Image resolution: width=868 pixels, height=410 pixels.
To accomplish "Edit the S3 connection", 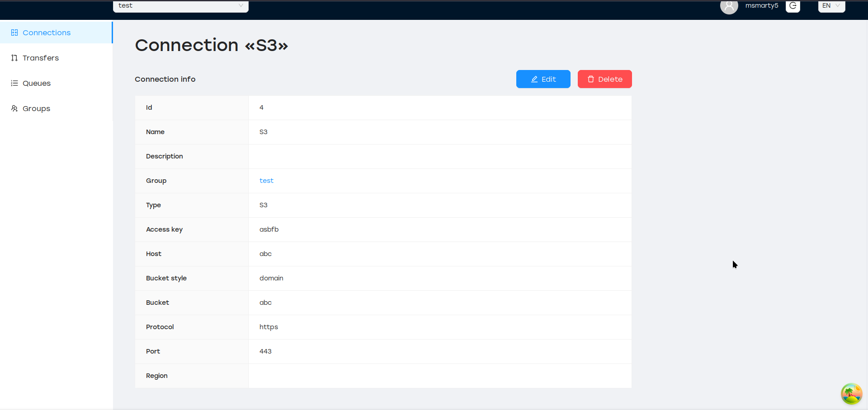I will pos(543,79).
